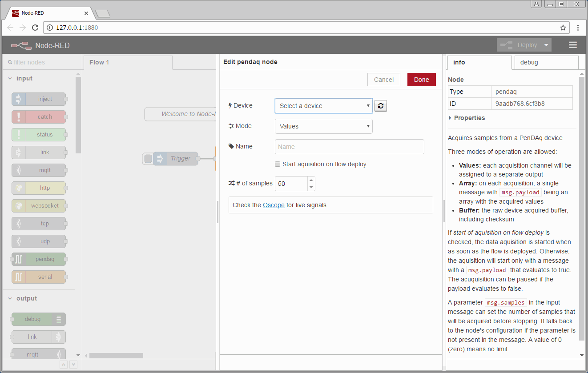Click the catch node exclamation icon

point(19,117)
